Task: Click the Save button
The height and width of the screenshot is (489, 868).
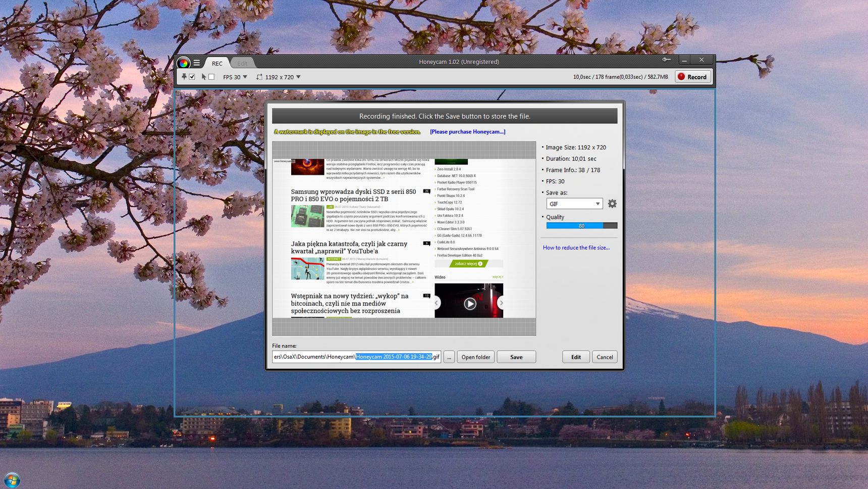Action: click(516, 357)
